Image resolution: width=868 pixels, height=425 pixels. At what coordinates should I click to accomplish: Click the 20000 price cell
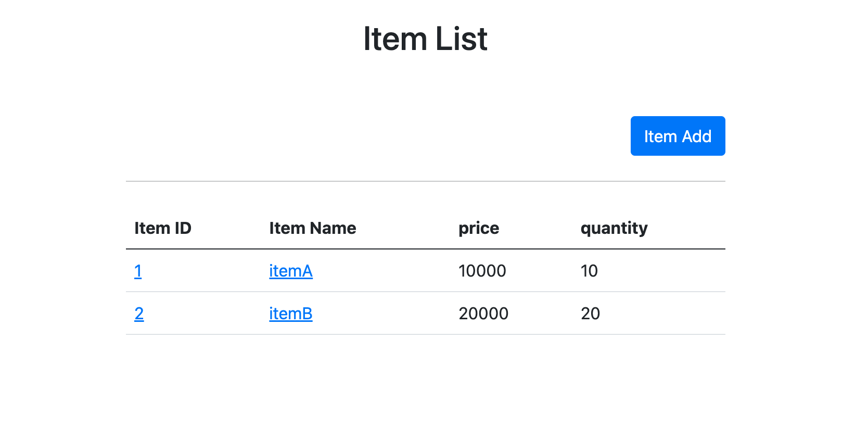tap(483, 314)
